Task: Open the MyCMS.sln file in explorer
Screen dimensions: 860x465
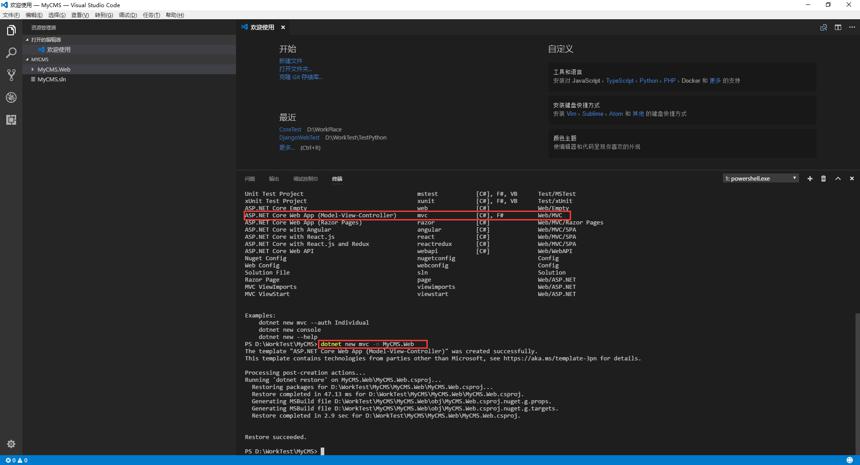Action: pyautogui.click(x=52, y=80)
